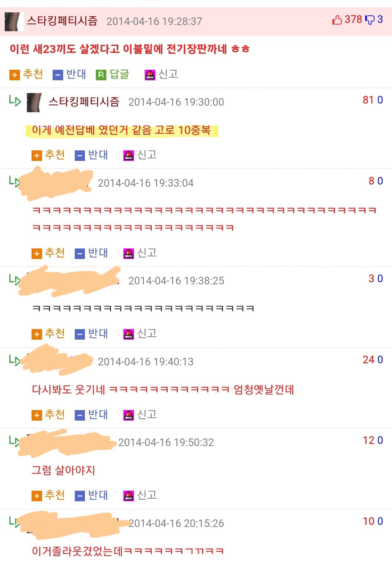Open 스타킹페티시즘 profile thumbnail on top comment

(13, 21)
